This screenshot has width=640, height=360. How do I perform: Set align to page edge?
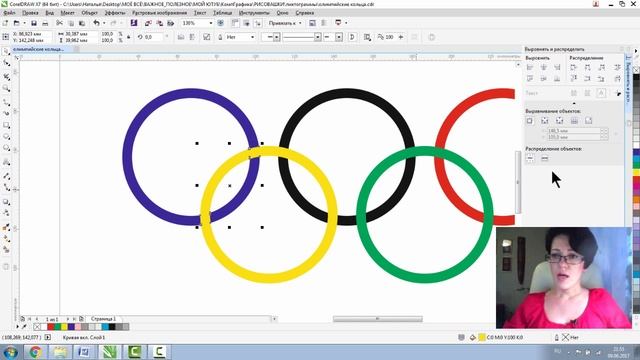pyautogui.click(x=544, y=121)
